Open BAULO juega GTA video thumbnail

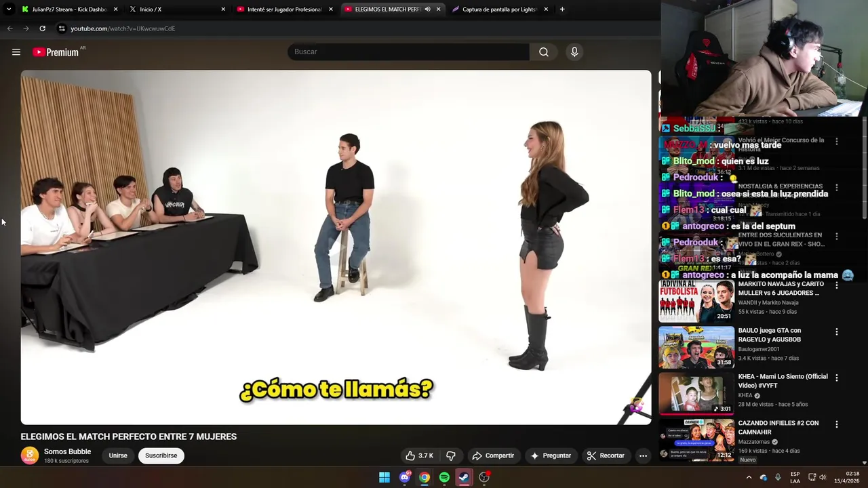pos(696,347)
